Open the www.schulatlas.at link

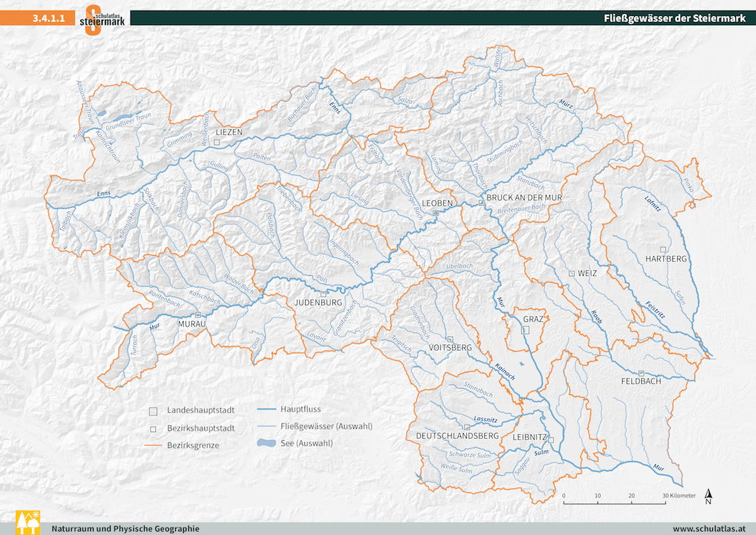pos(709,528)
